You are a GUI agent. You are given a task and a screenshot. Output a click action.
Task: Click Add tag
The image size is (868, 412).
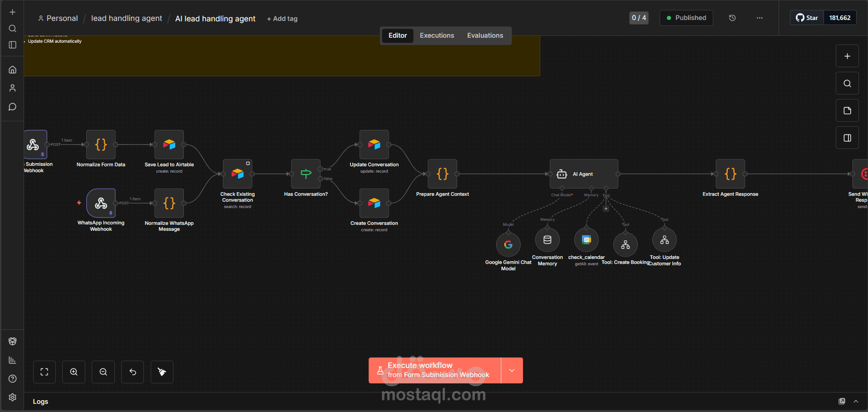282,19
